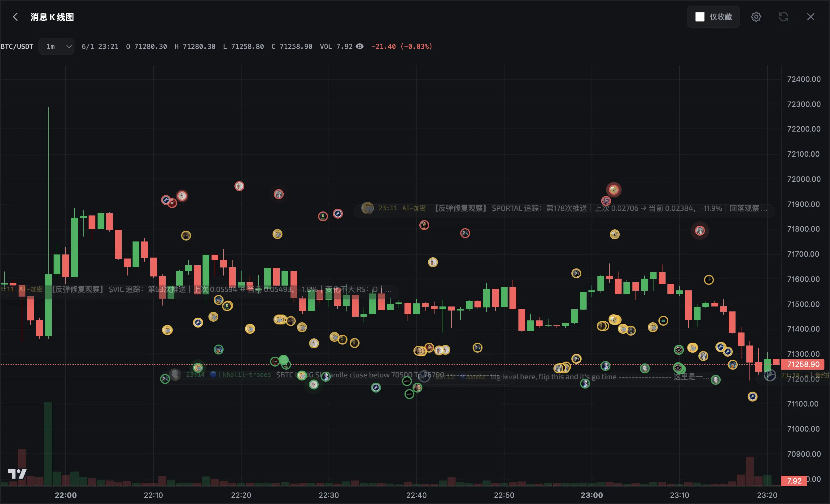Go back using the arrow beside 消息 K 线图

click(x=15, y=17)
